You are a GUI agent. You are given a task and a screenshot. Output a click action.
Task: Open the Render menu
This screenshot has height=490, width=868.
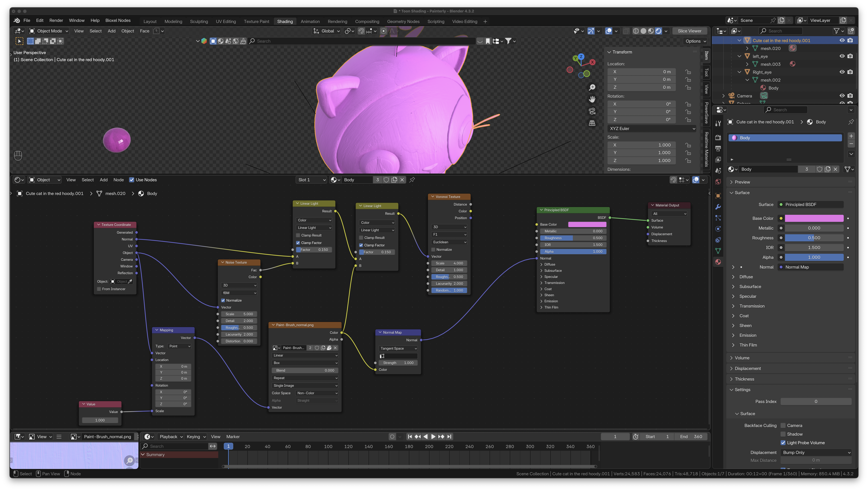(x=56, y=21)
